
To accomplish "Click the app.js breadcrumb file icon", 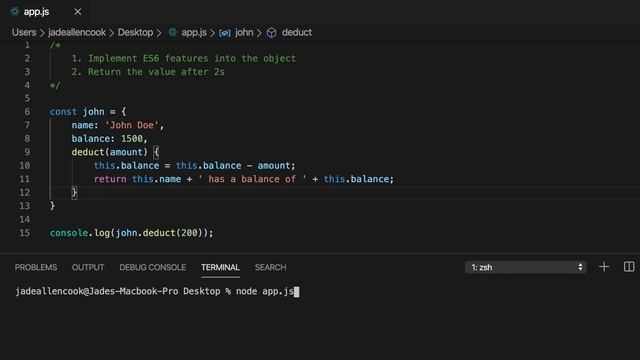I will [173, 32].
